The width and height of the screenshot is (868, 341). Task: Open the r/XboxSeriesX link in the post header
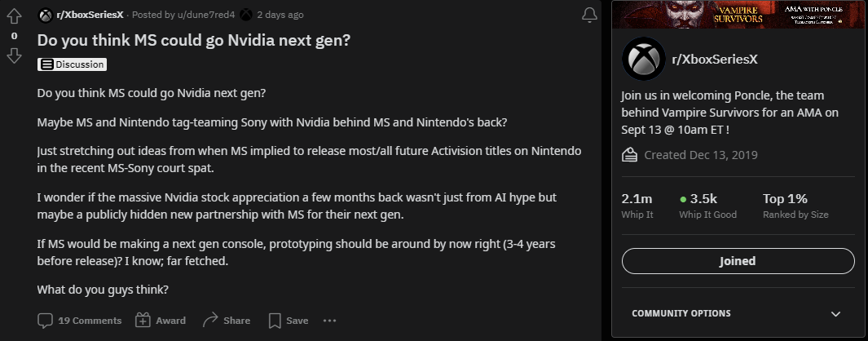coord(90,15)
